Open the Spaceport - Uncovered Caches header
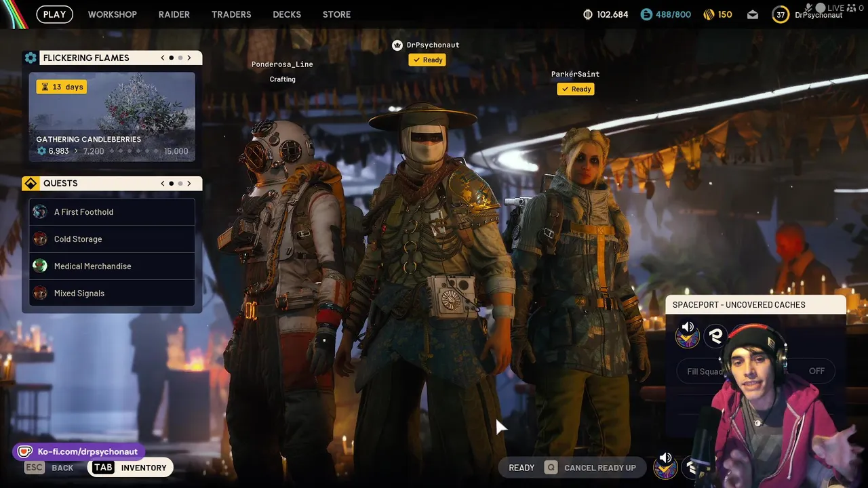 pyautogui.click(x=756, y=305)
